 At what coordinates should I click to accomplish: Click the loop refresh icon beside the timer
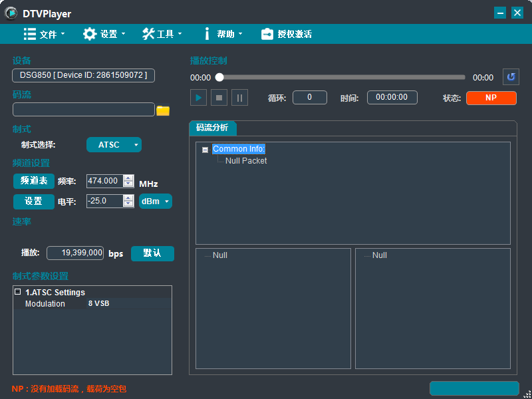[510, 77]
